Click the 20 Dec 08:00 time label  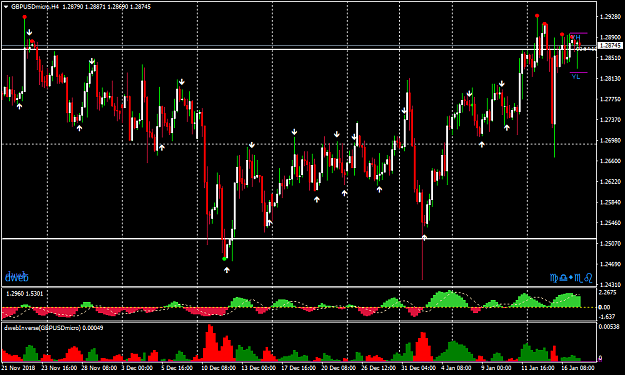[x=338, y=367]
